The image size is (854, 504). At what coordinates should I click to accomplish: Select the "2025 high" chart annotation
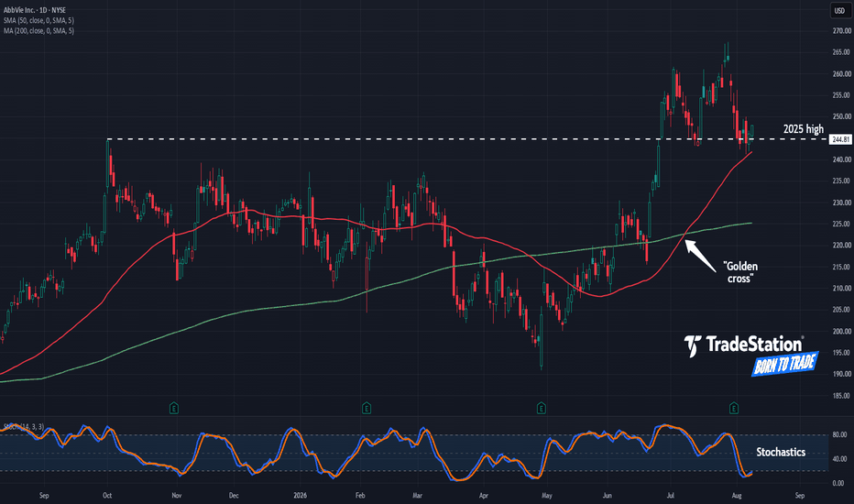tap(804, 129)
